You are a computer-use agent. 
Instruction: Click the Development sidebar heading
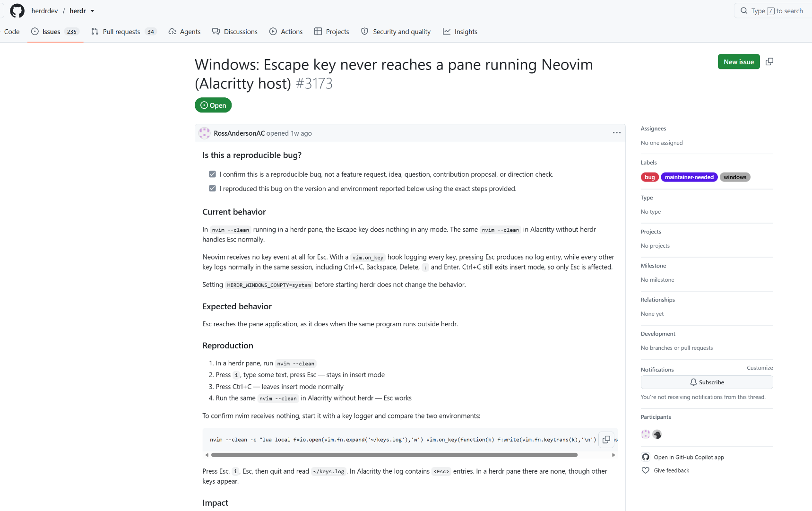coord(658,334)
